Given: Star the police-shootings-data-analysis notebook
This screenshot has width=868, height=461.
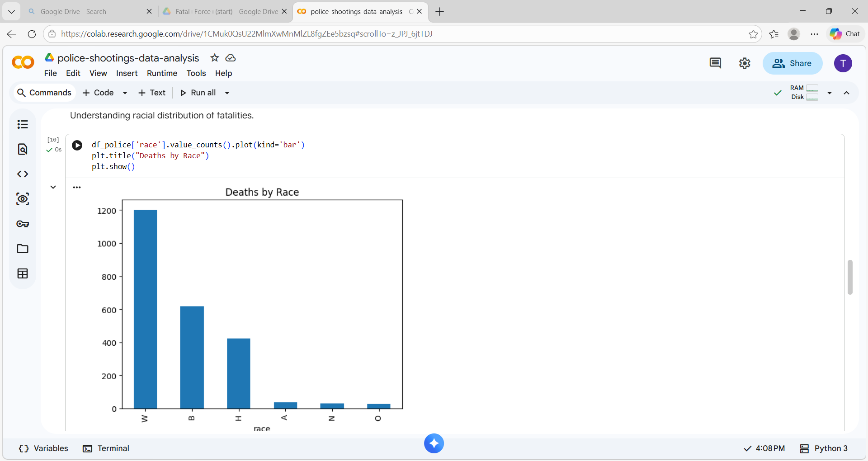Looking at the screenshot, I should 214,58.
